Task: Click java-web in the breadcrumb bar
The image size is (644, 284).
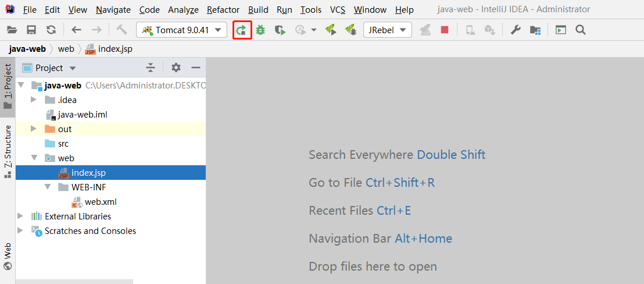Action: [x=27, y=49]
